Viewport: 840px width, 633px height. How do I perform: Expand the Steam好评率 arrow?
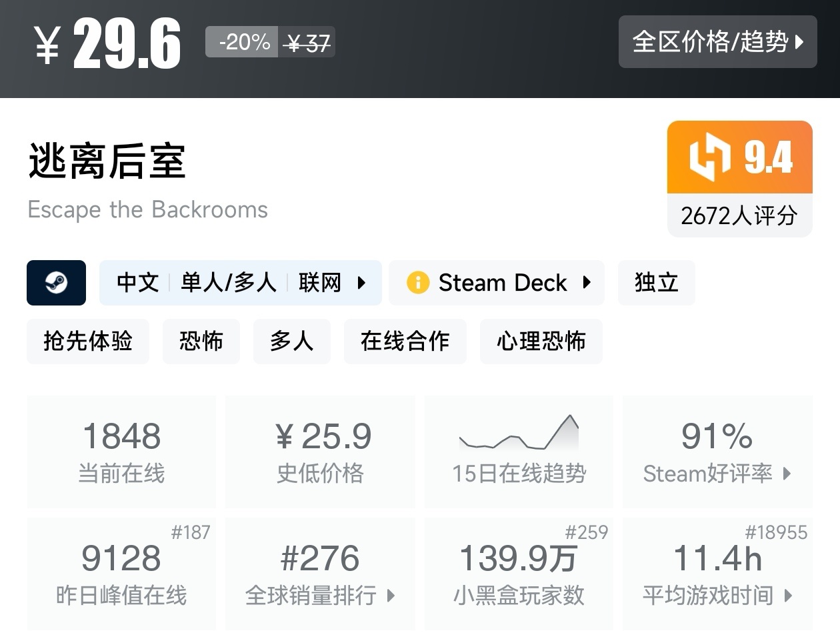787,474
